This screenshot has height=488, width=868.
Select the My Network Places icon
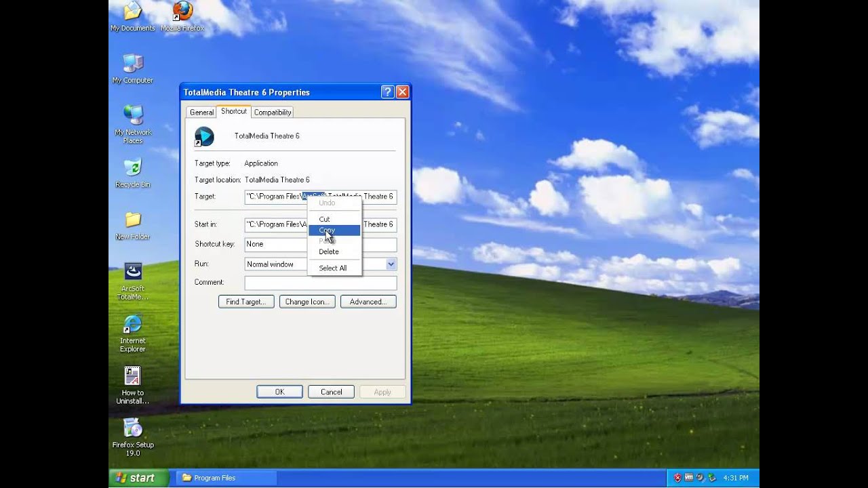[x=133, y=124]
